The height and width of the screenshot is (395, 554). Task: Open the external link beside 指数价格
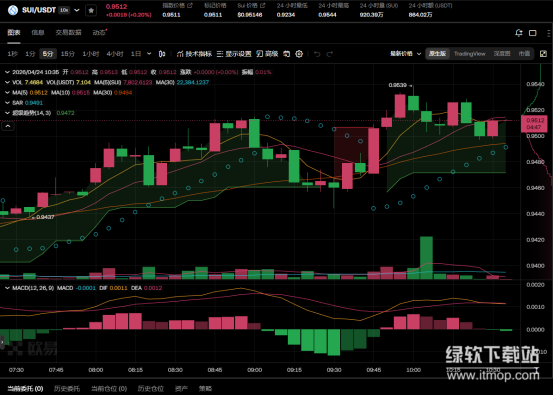190,5
